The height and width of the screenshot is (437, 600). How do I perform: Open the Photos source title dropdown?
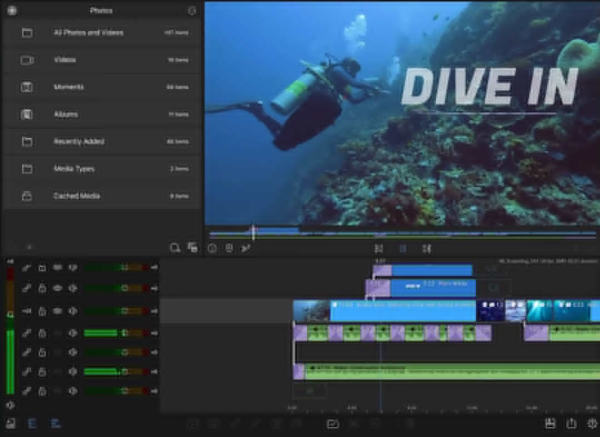tap(101, 11)
